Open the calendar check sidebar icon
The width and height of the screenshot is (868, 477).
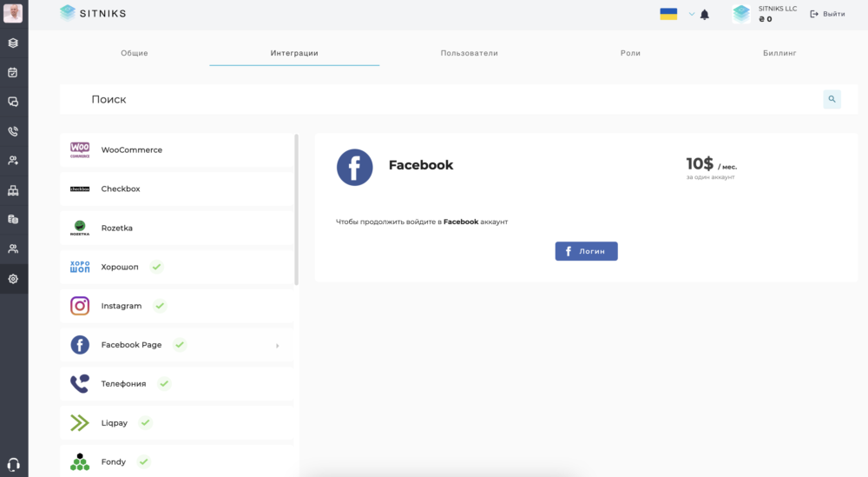(13, 73)
